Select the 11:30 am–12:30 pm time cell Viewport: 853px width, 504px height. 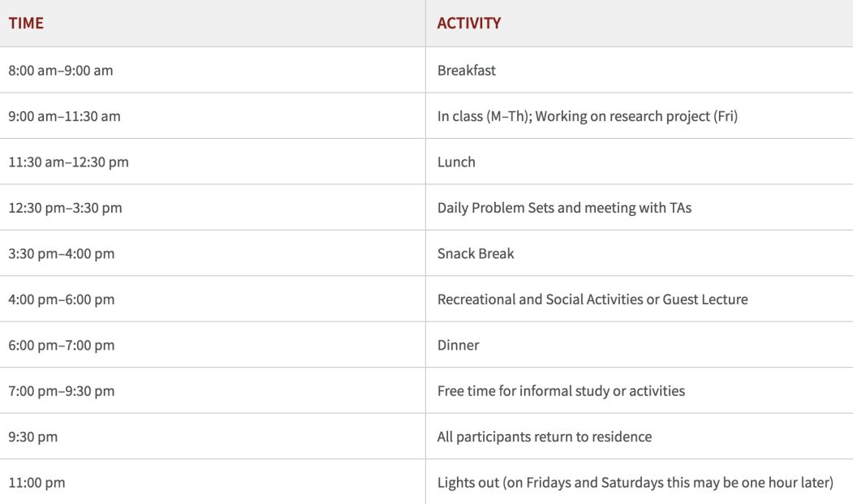pos(68,162)
